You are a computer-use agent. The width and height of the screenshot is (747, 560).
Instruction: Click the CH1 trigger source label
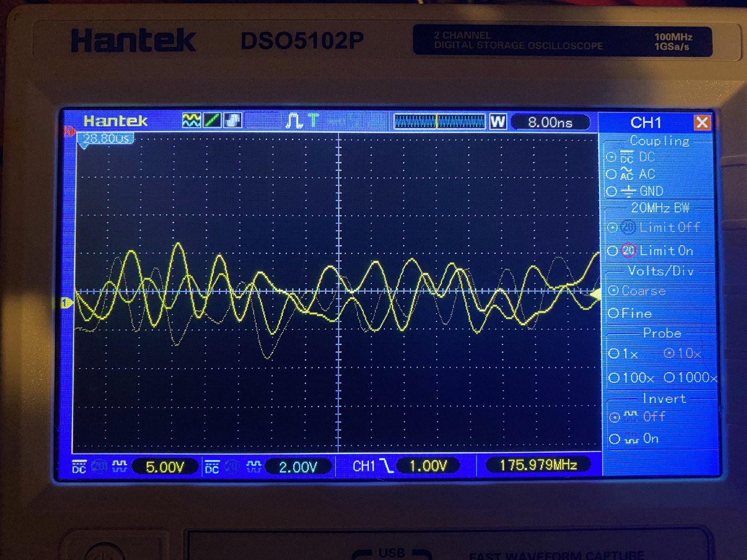click(364, 466)
